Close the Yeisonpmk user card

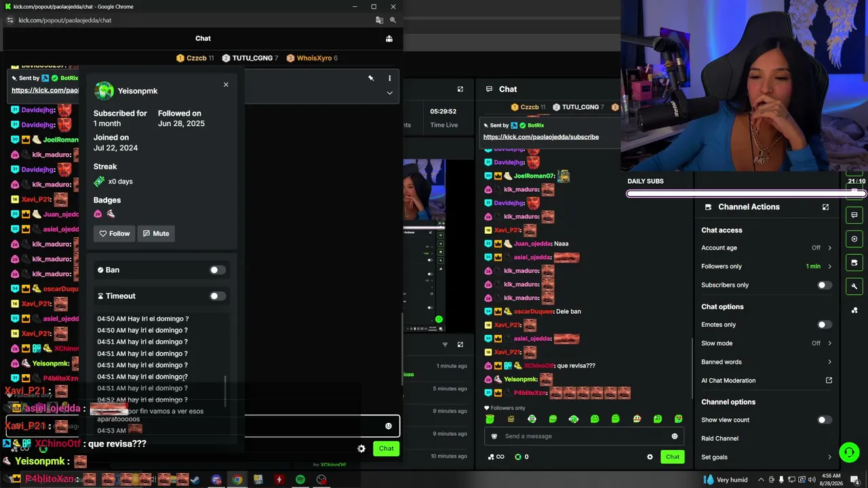click(x=226, y=85)
